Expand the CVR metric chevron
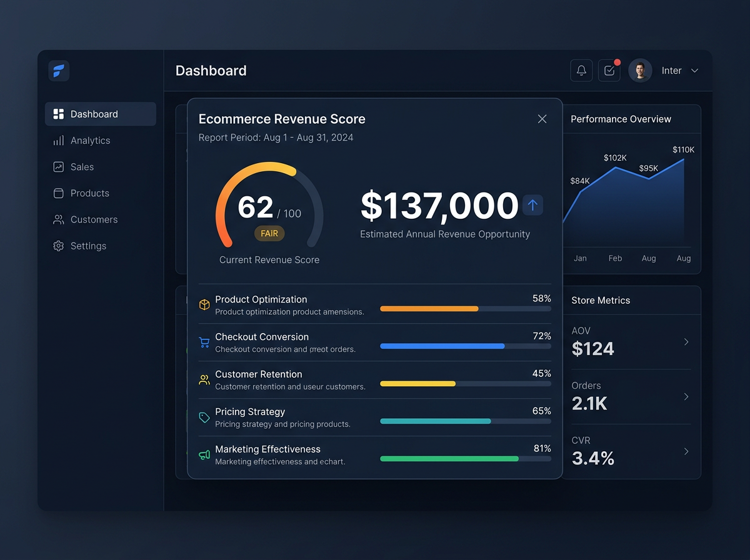 point(686,451)
